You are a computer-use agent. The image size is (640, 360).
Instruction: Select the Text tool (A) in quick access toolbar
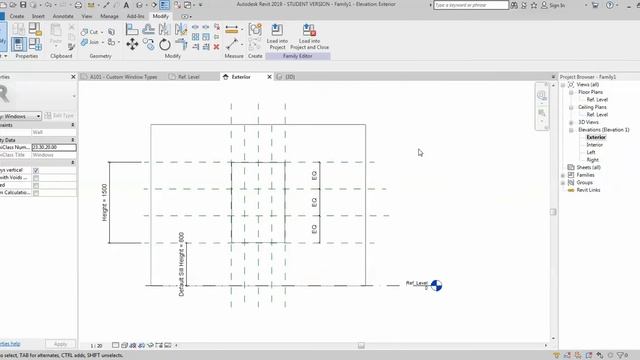[x=126, y=5]
